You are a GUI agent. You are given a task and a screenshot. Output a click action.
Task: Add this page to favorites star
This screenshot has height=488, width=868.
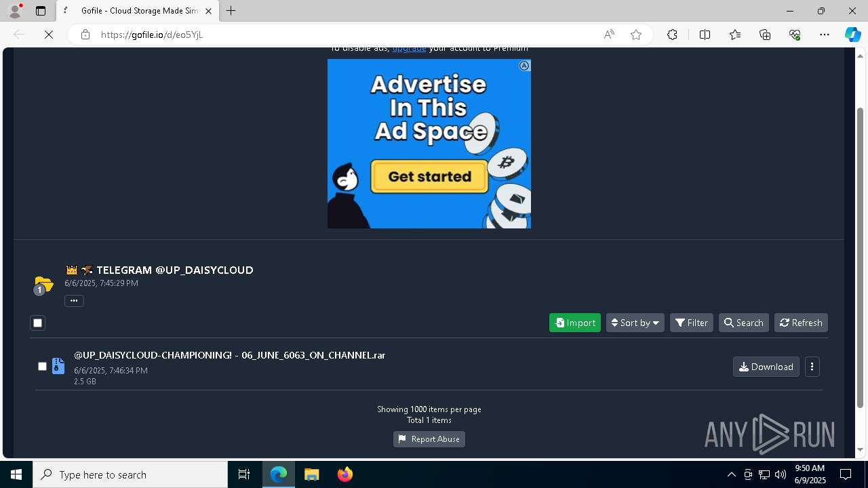[x=636, y=35]
